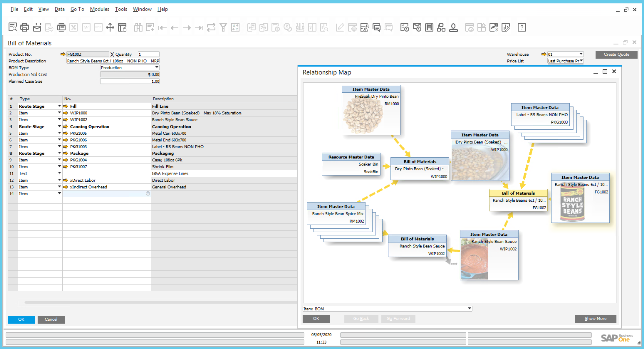Open Print Preview from the toolbar

(x=13, y=28)
